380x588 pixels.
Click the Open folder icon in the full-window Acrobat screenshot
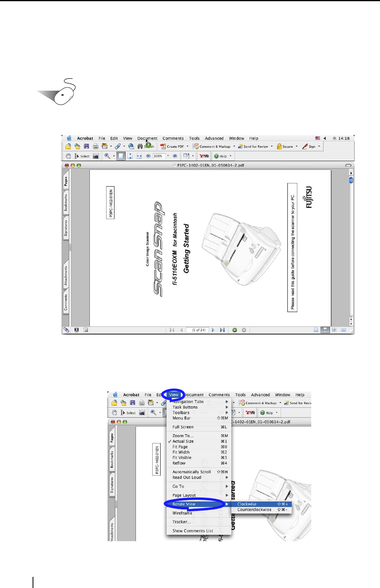tap(68, 147)
